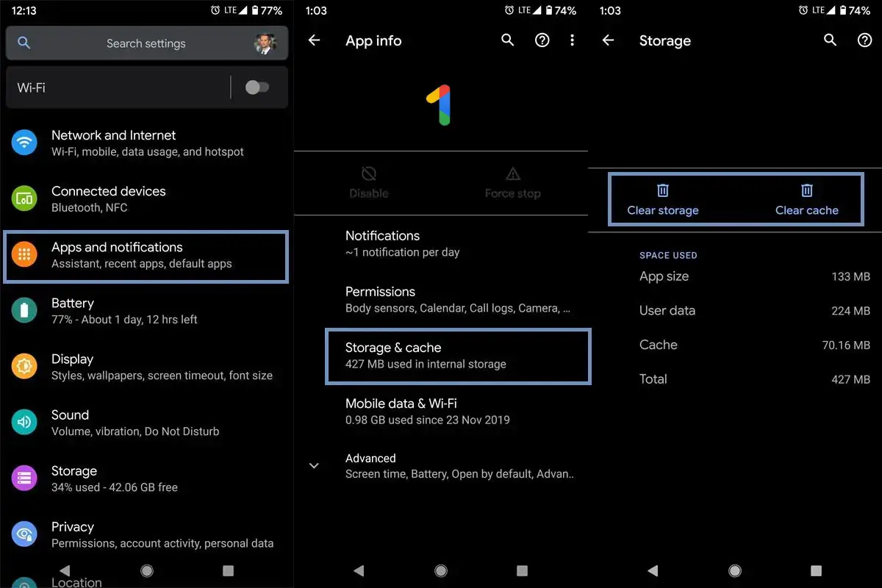Open Advanced row in App info
This screenshot has height=588, width=882.
click(x=441, y=466)
